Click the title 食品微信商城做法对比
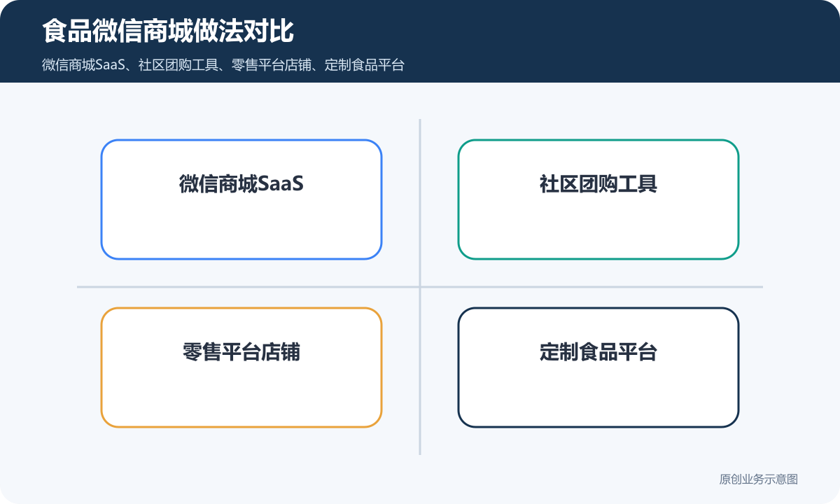Viewport: 840px width, 504px height. (167, 32)
